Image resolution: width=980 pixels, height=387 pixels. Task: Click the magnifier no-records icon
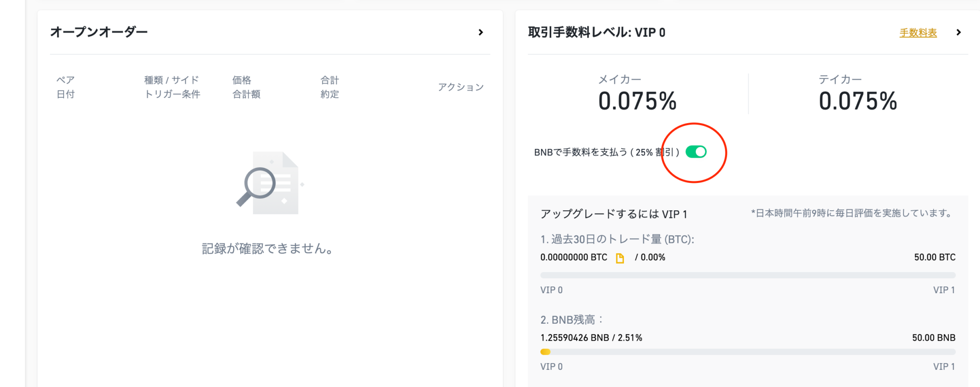(270, 182)
